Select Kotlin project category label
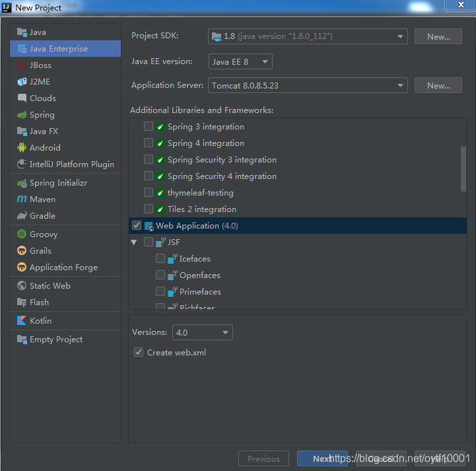Viewport: 476px width, 471px height. (40, 320)
